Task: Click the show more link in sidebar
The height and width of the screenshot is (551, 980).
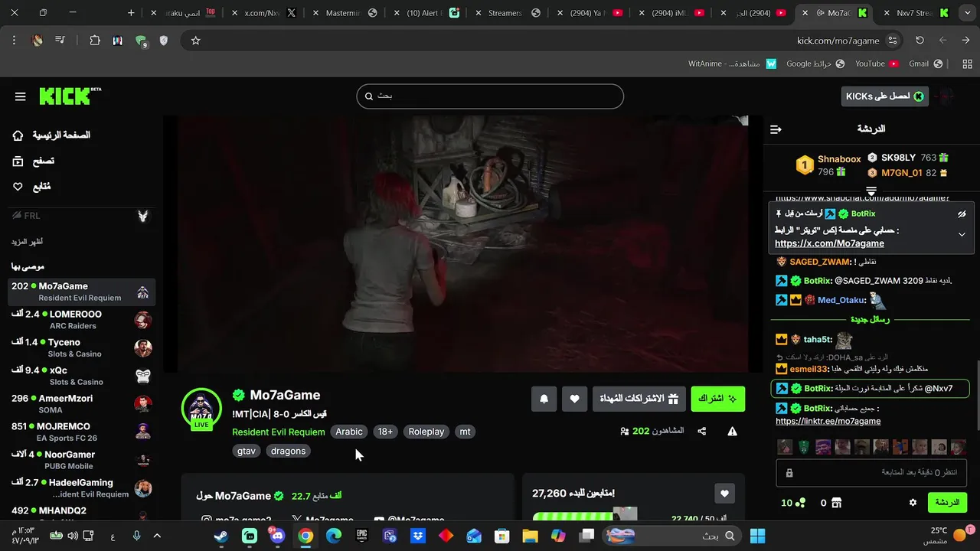Action: point(27,241)
